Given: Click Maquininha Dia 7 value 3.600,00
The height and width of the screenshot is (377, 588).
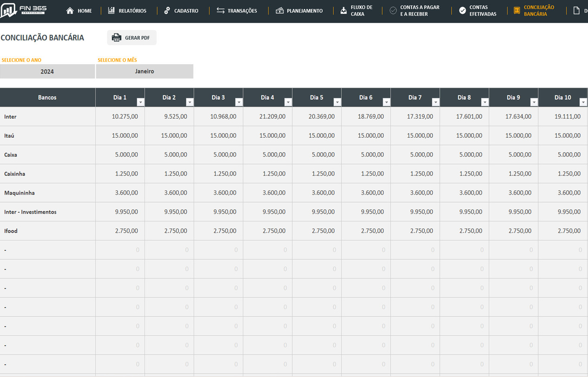Looking at the screenshot, I should [x=422, y=193].
